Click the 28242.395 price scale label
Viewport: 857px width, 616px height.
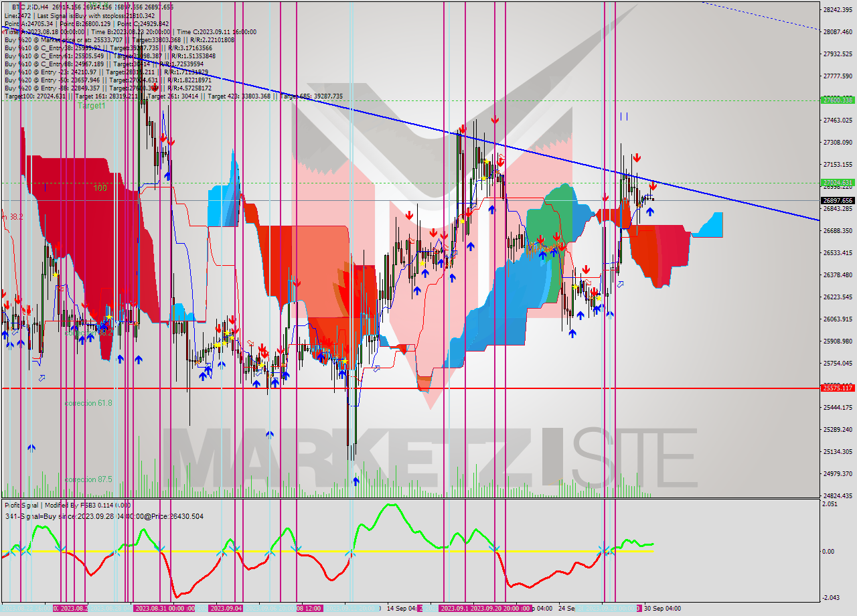(838, 9)
